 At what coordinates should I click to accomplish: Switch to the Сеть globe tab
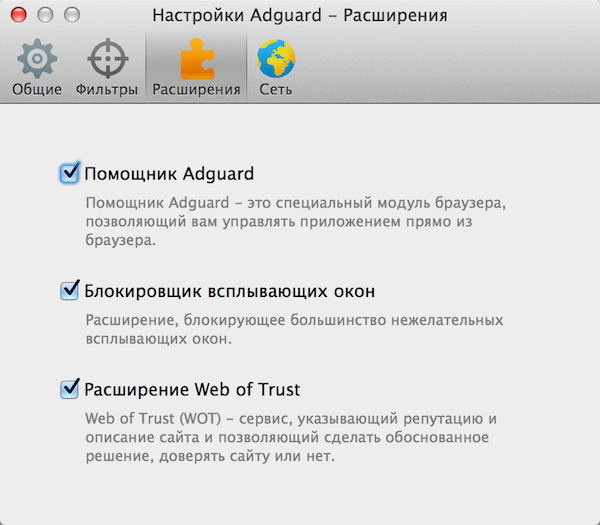[x=276, y=68]
